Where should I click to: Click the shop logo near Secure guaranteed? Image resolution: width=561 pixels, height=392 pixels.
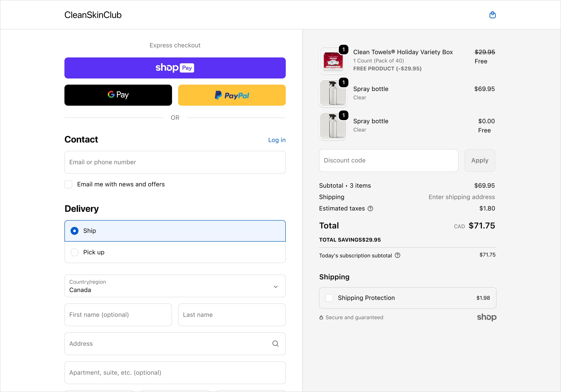click(x=486, y=317)
